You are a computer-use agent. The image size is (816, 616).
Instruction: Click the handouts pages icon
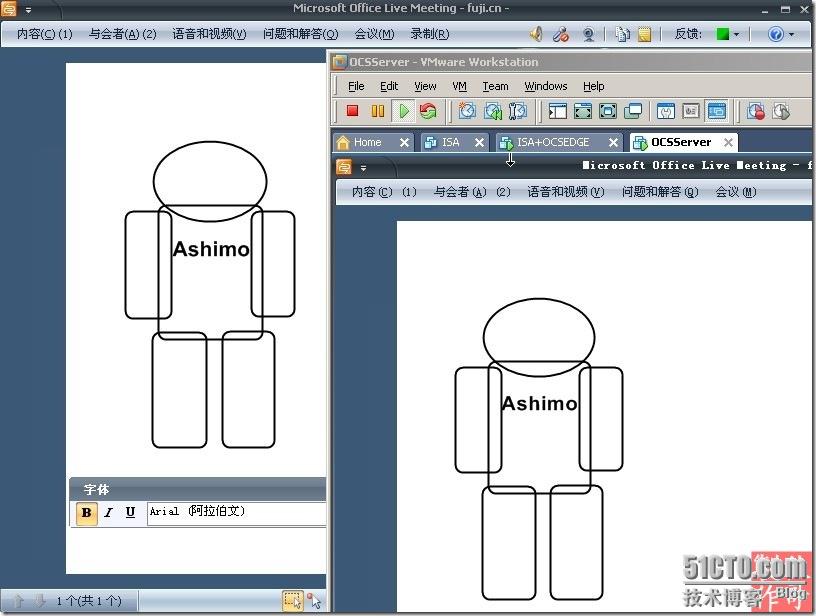click(622, 34)
